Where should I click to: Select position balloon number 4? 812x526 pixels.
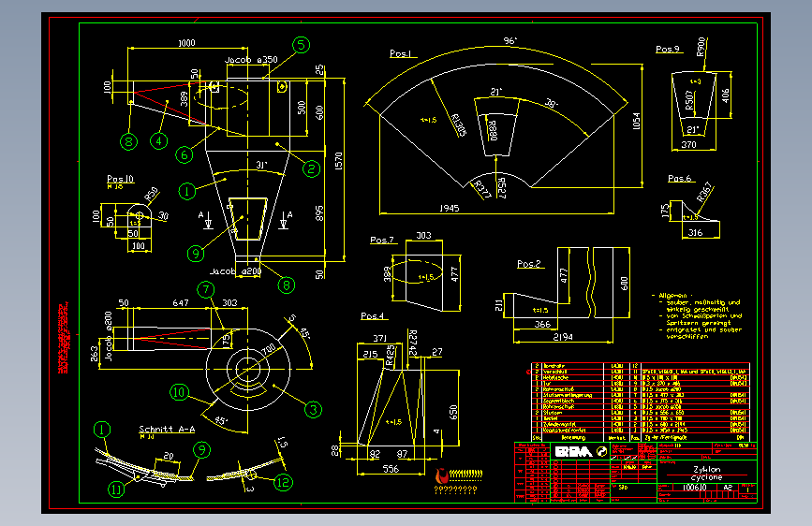tap(159, 140)
